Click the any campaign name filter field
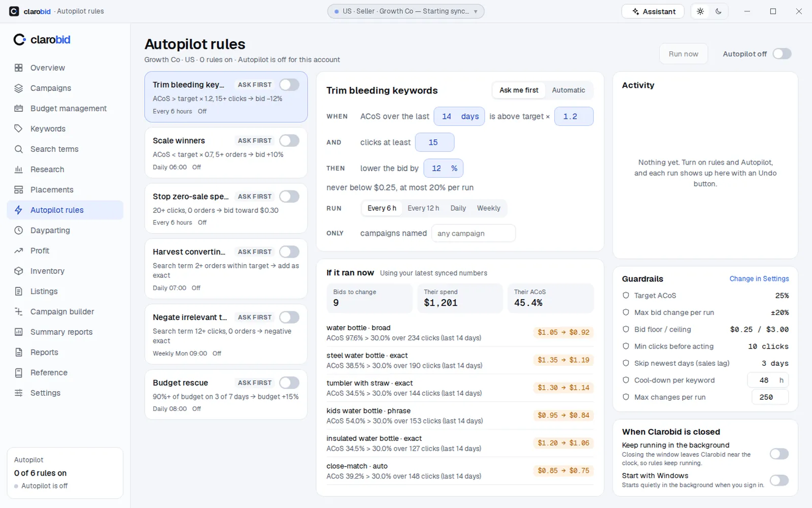812x508 pixels. pyautogui.click(x=473, y=233)
